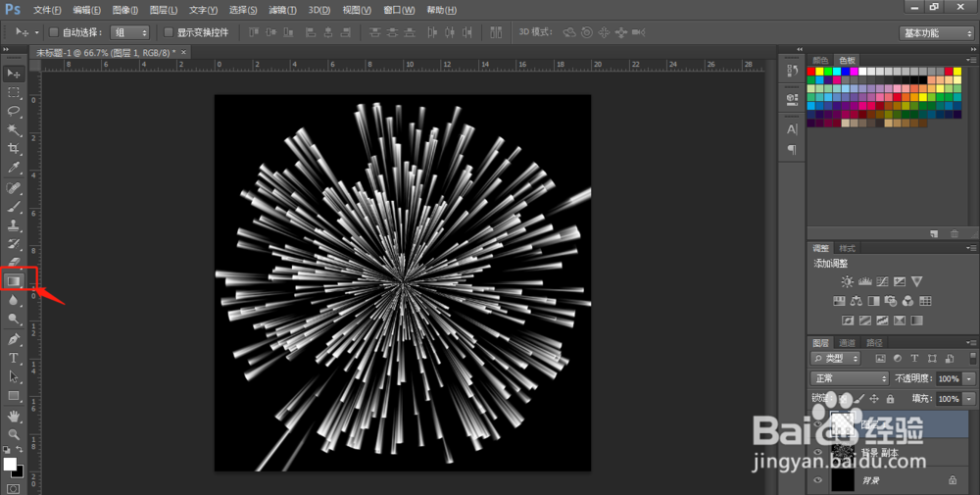980x495 pixels.
Task: Add a Curves adjustment
Action: pyautogui.click(x=882, y=282)
